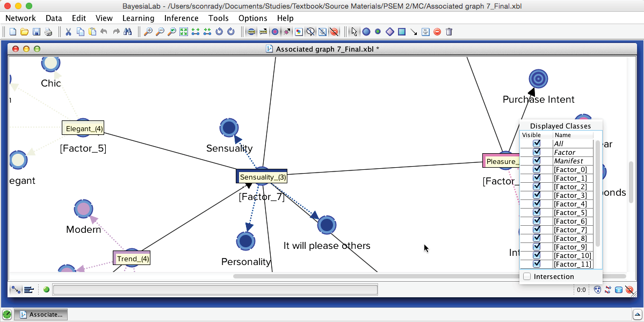Enable the Intersection checkbox

527,276
